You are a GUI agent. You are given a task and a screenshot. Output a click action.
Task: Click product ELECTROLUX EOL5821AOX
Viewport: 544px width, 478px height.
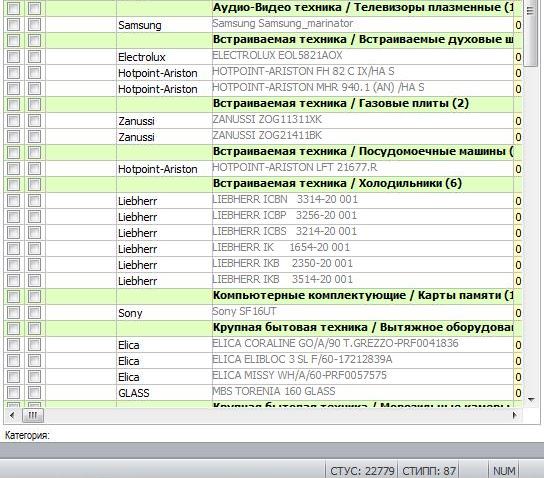tap(277, 56)
